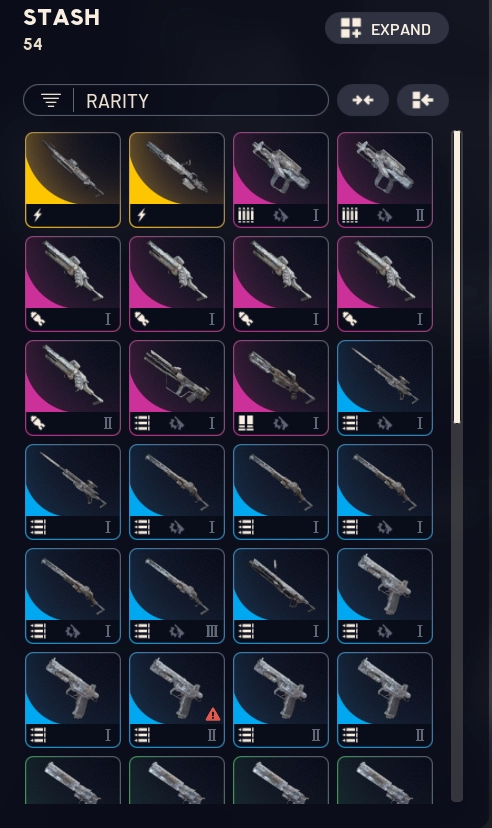Click the blue shotgun with ejecting shell
The image size is (492, 828).
(281, 596)
